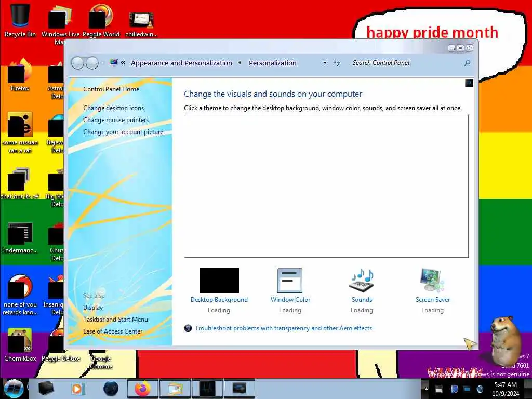Click the Window Color link
Viewport: 532px width, 399px height.
(x=290, y=300)
